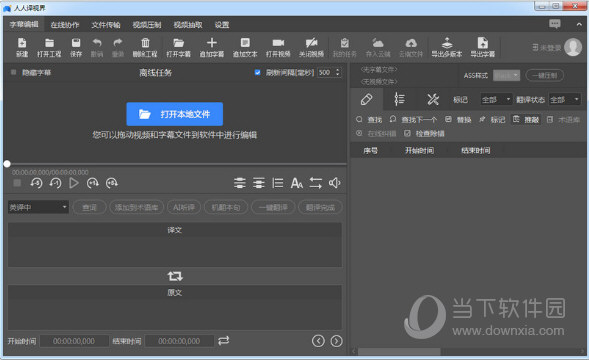Open a project with 打开工程
The height and width of the screenshot is (360, 589).
[x=49, y=47]
